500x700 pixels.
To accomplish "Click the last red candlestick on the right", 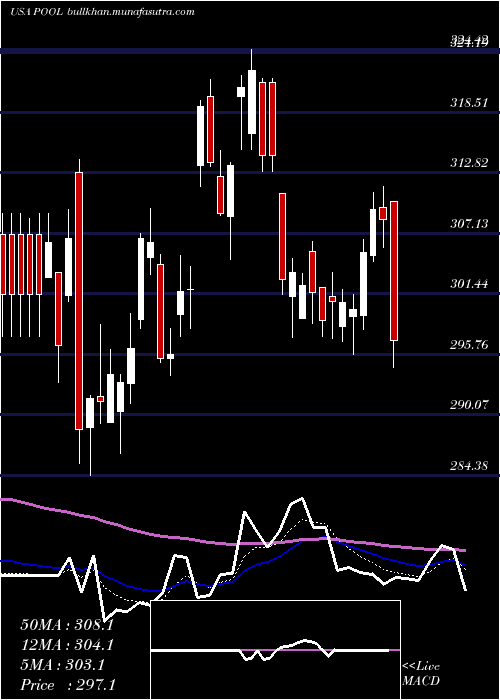I will click(x=394, y=271).
